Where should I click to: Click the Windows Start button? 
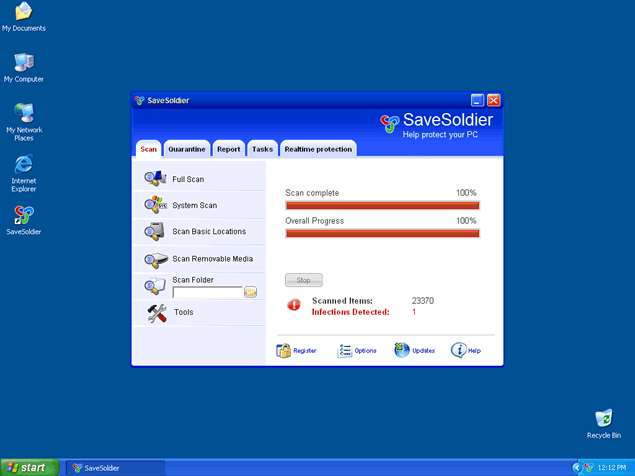(x=29, y=467)
